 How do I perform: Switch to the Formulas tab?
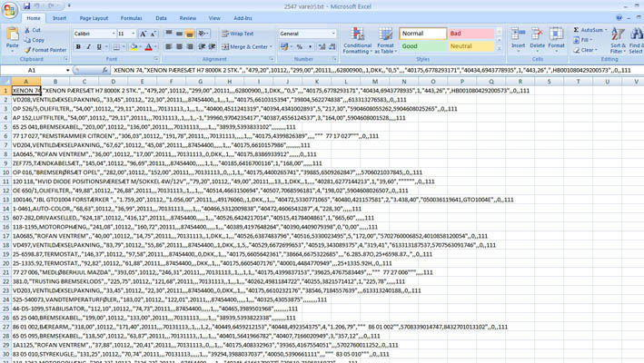pos(131,18)
